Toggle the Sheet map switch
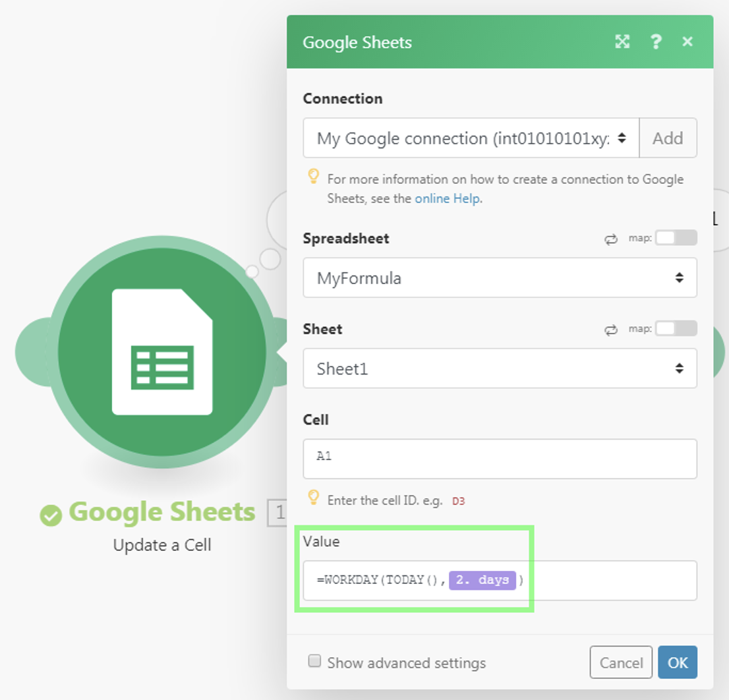Screen dimensions: 729x700 [676, 329]
